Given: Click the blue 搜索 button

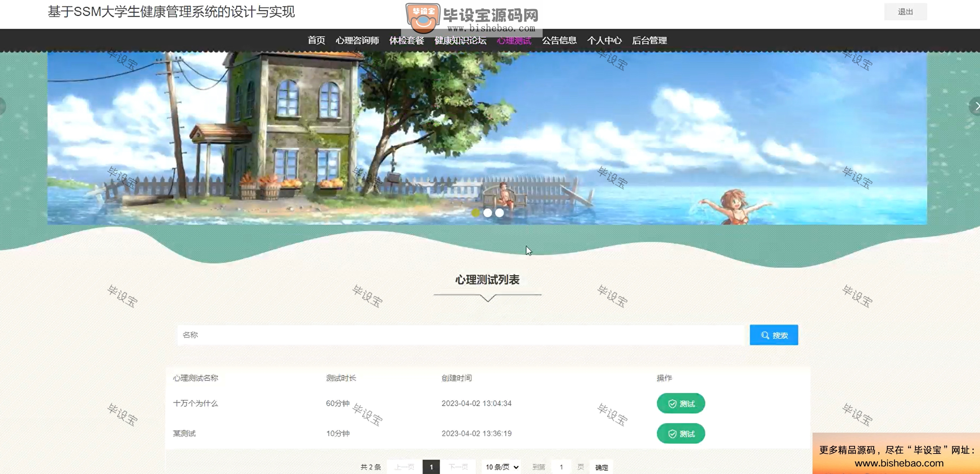Looking at the screenshot, I should (774, 335).
